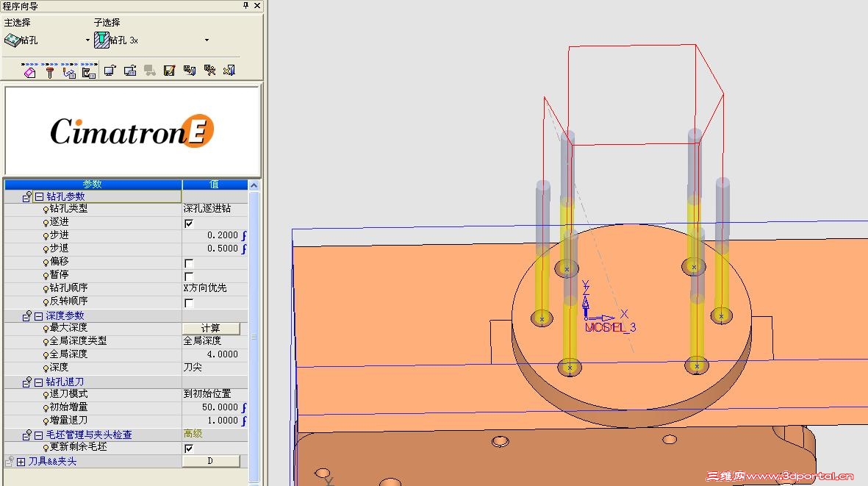This screenshot has width=868, height=486.
Task: Pin the 程序向导 panel
Action: click(245, 6)
